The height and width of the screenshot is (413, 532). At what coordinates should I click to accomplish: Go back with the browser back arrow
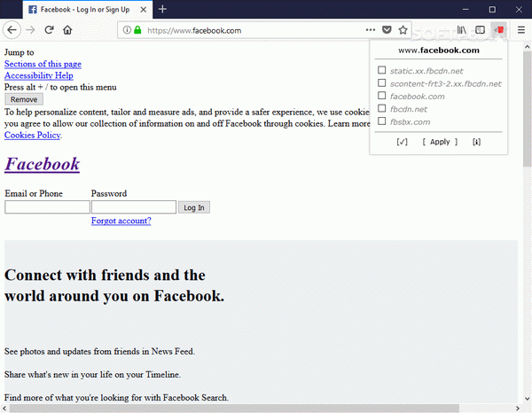tap(12, 30)
